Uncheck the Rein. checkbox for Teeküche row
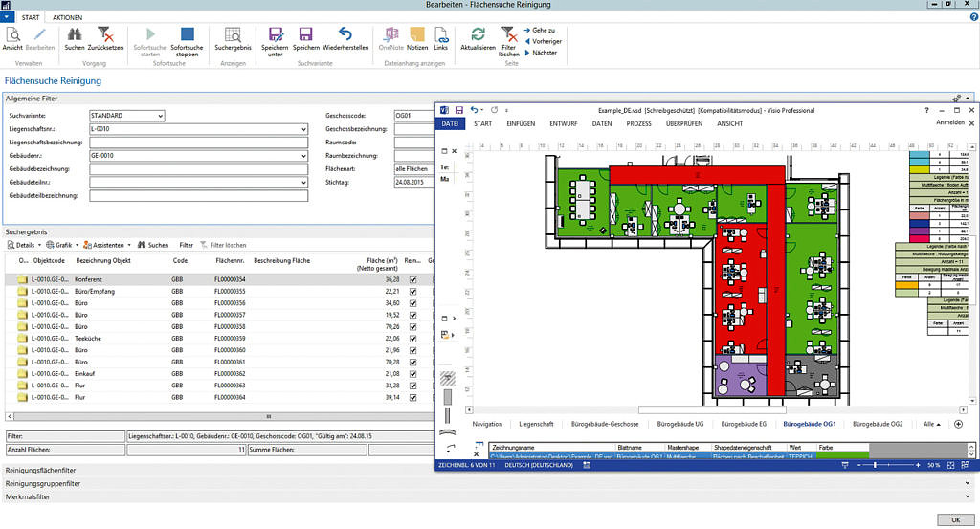The image size is (980, 529). tap(412, 338)
